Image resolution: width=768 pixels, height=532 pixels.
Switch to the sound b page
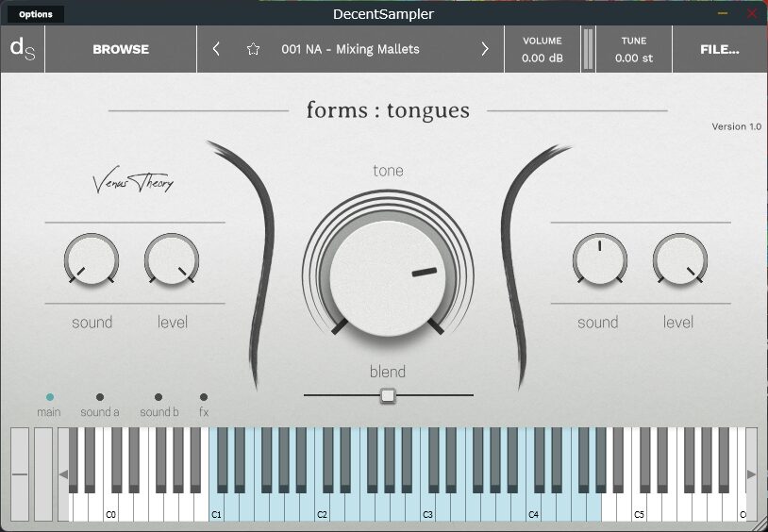(159, 397)
